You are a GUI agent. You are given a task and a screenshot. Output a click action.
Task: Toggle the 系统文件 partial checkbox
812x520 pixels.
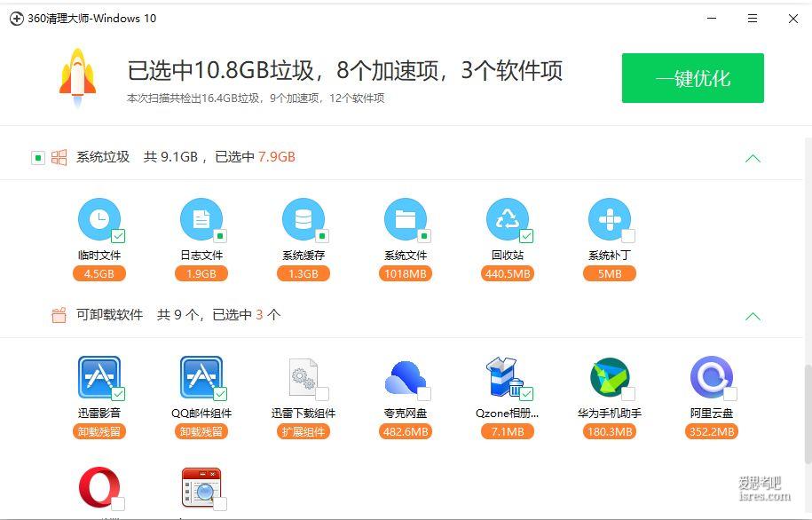424,236
